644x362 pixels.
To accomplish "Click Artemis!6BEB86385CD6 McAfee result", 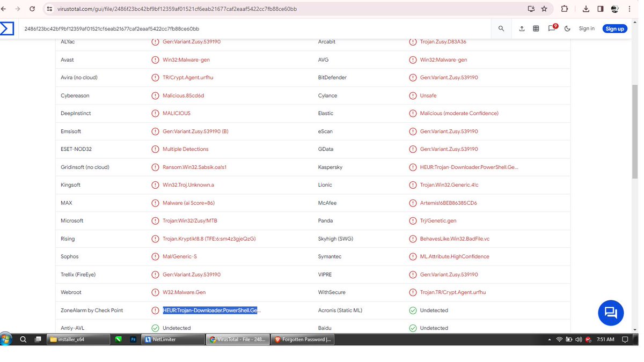I will click(449, 203).
